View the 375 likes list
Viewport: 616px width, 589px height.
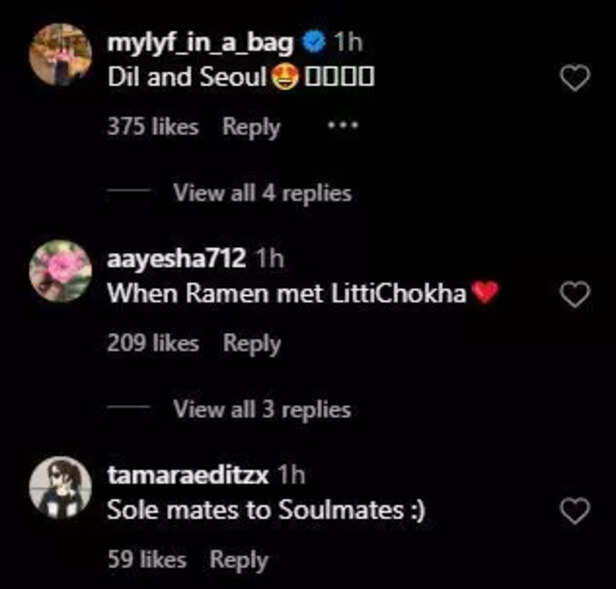(x=152, y=127)
